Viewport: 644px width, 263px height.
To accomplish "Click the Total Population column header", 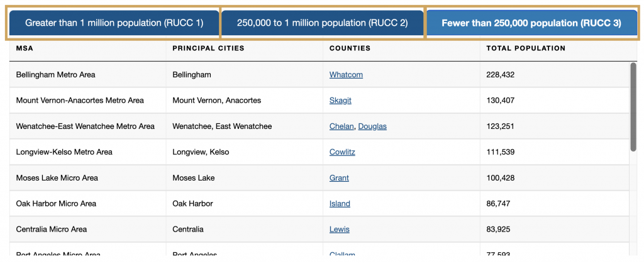I will point(558,48).
